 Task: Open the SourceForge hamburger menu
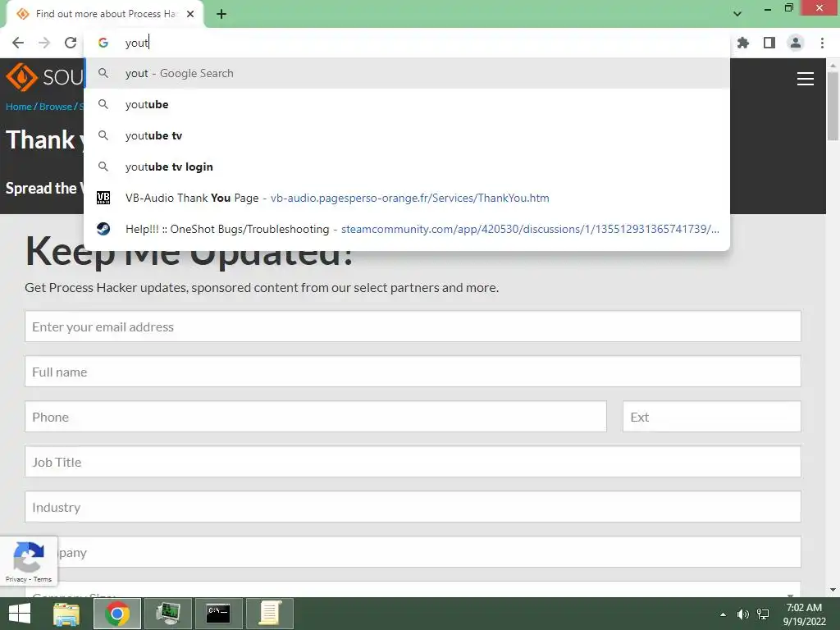point(806,79)
